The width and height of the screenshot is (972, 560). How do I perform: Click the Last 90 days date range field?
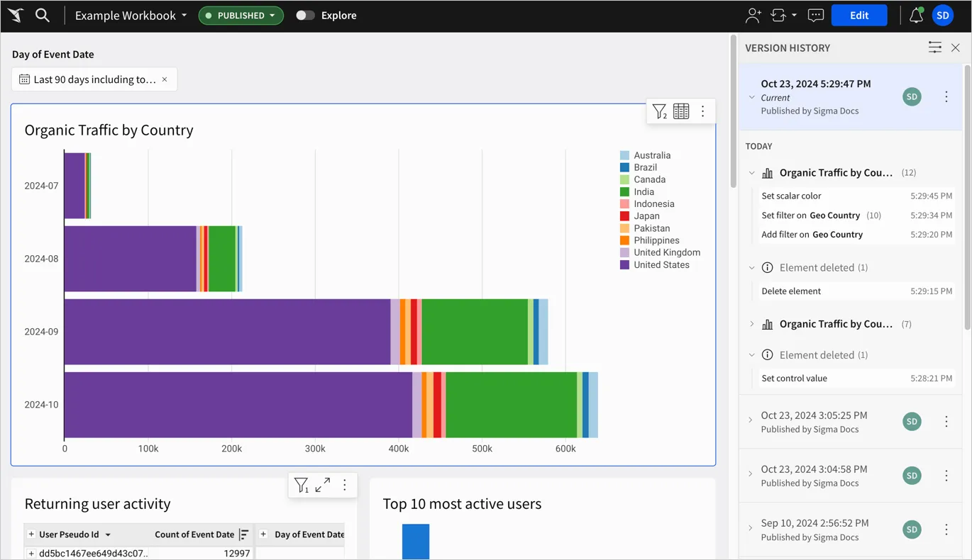click(x=94, y=79)
